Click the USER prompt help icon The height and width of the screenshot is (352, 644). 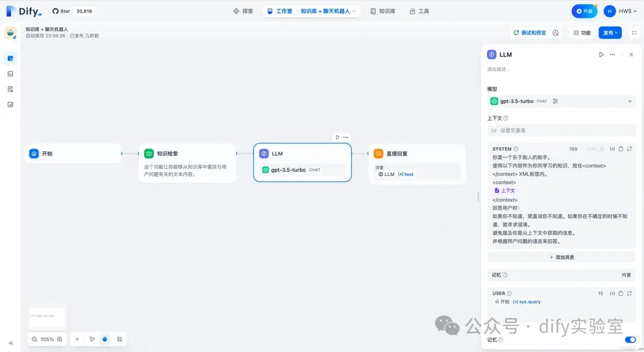coord(509,294)
